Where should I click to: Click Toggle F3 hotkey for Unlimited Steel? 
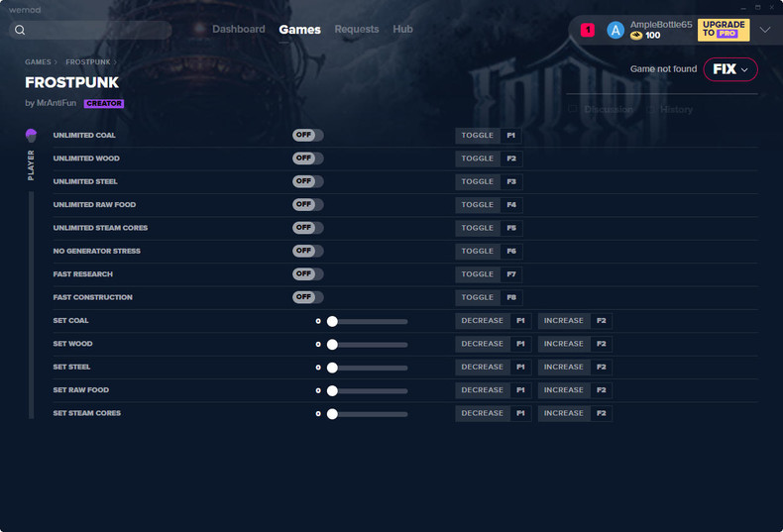[489, 181]
